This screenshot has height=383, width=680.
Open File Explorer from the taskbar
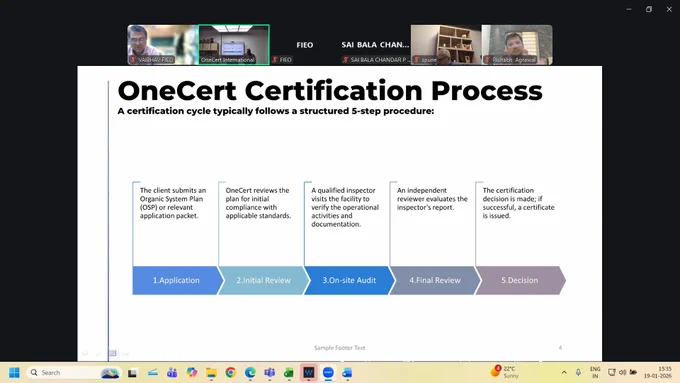pyautogui.click(x=211, y=373)
